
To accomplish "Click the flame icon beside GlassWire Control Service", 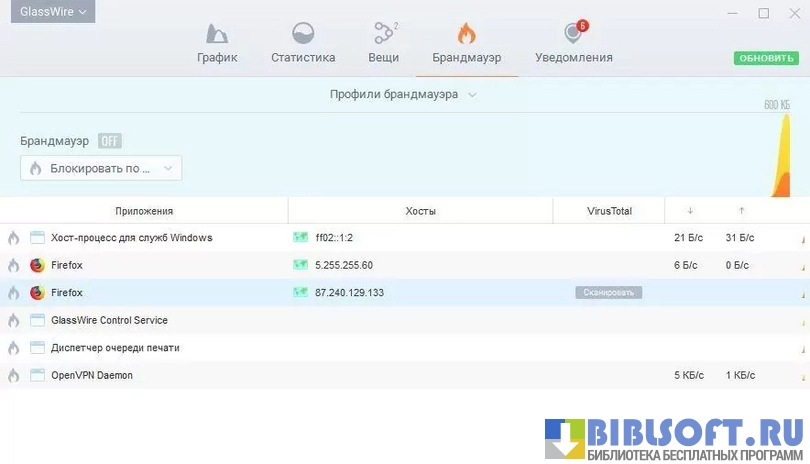I will [13, 321].
